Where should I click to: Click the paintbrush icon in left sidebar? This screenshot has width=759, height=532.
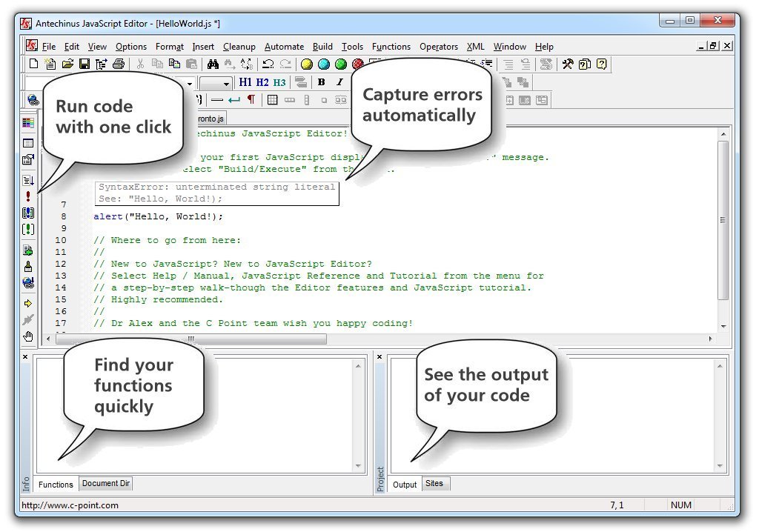pos(28,267)
